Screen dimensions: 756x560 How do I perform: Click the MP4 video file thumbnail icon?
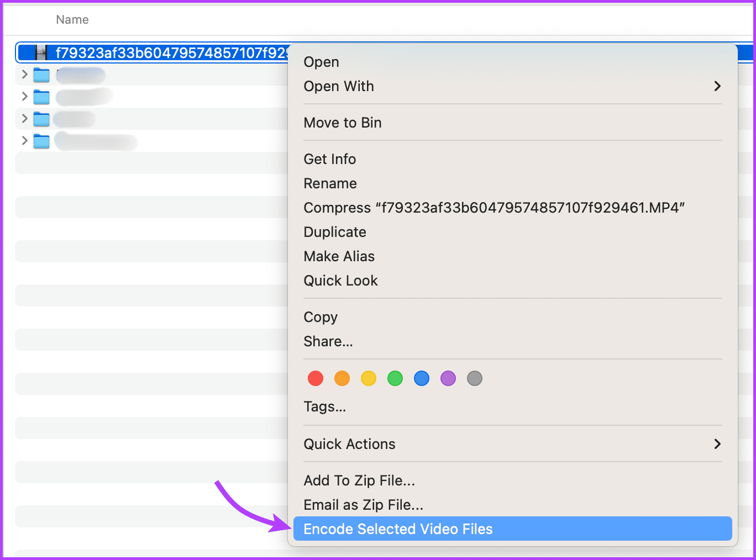click(41, 52)
